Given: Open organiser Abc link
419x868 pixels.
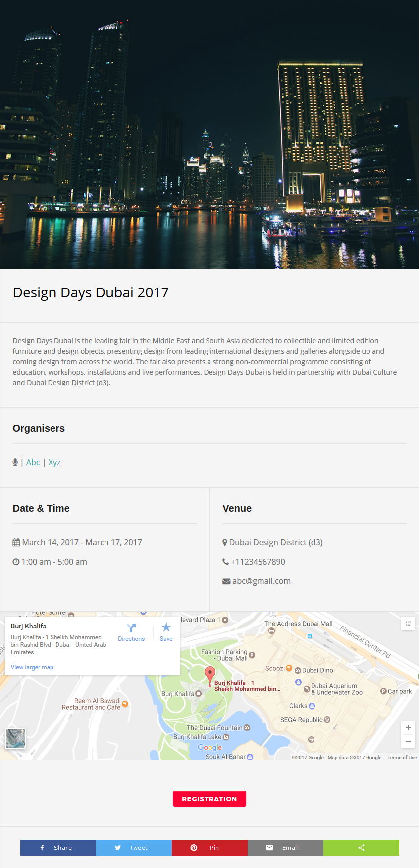Looking at the screenshot, I should coord(33,462).
